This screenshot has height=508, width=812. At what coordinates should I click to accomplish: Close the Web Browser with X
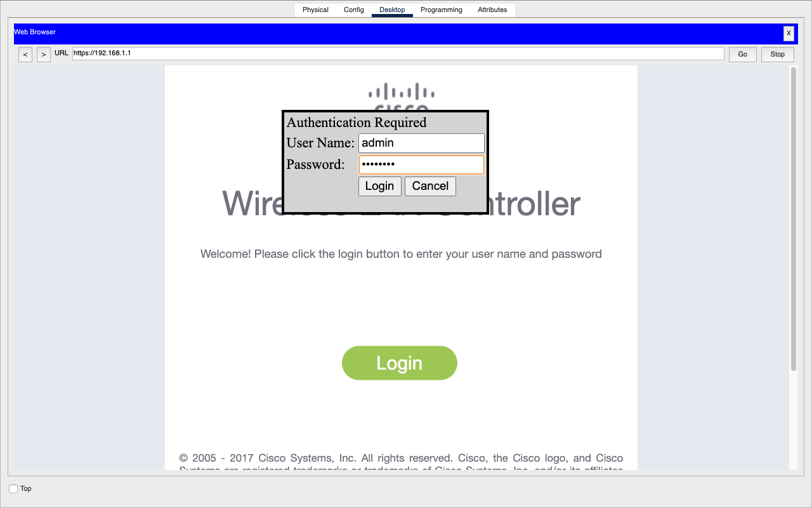(x=789, y=34)
